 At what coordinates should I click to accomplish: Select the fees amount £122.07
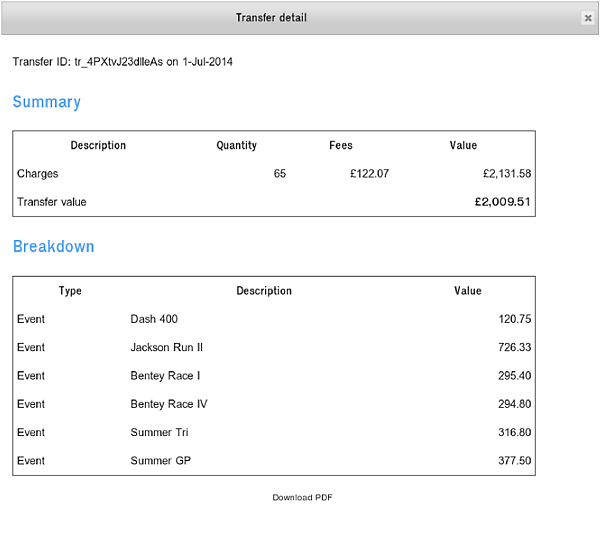(x=369, y=173)
